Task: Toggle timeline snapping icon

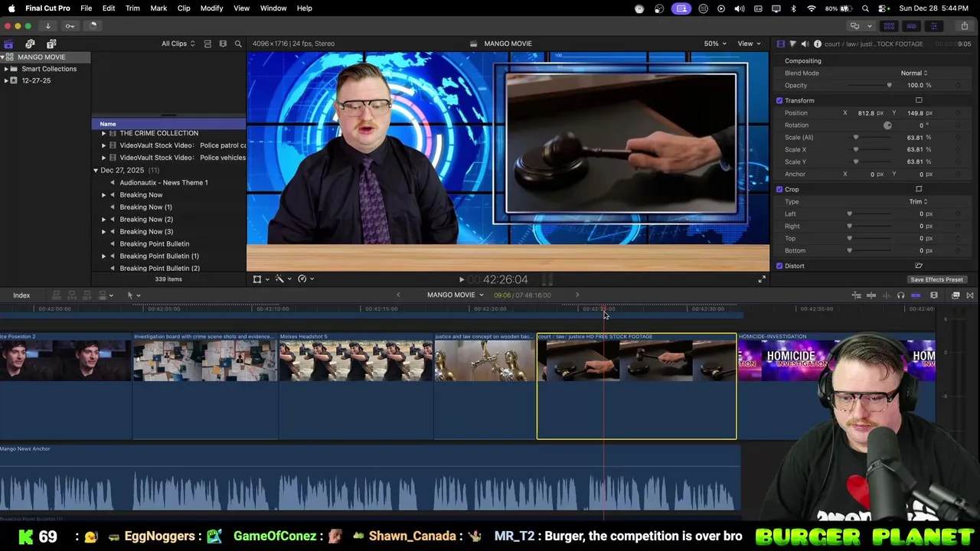Action: (x=916, y=295)
